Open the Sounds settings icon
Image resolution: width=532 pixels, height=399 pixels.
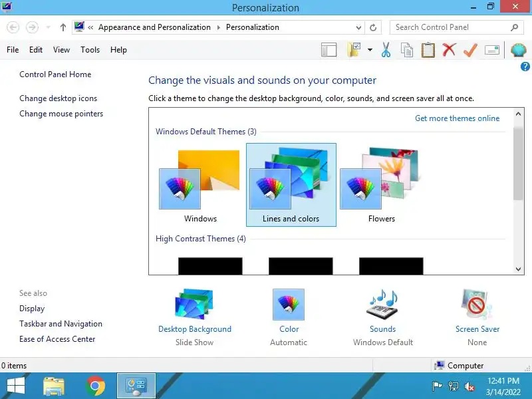pyautogui.click(x=383, y=304)
